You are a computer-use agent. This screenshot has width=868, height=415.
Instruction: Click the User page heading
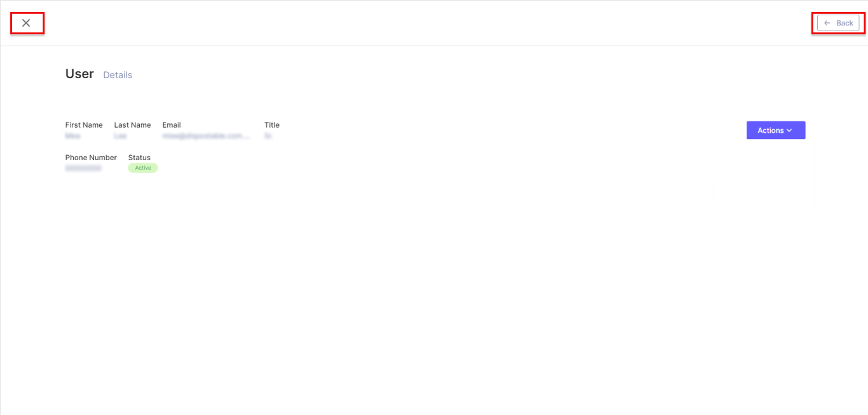click(79, 74)
